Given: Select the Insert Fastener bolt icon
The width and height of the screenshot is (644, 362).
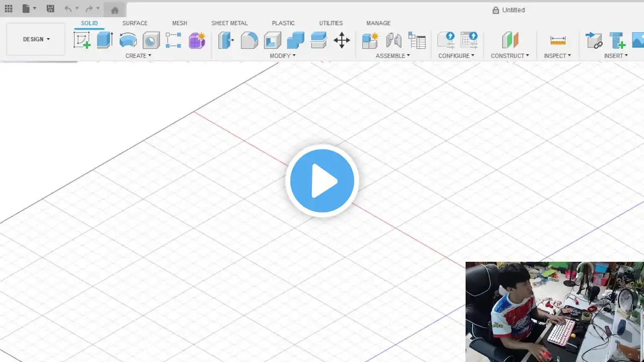Looking at the screenshot, I should point(617,40).
